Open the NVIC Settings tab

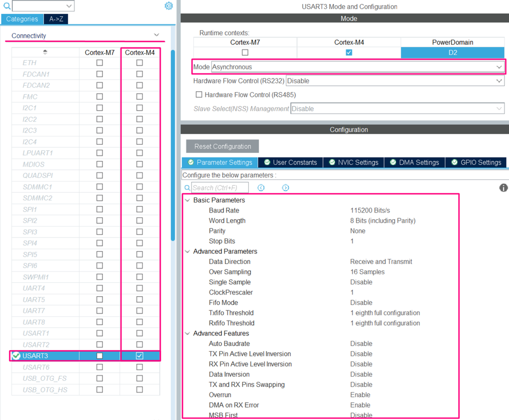(x=354, y=163)
